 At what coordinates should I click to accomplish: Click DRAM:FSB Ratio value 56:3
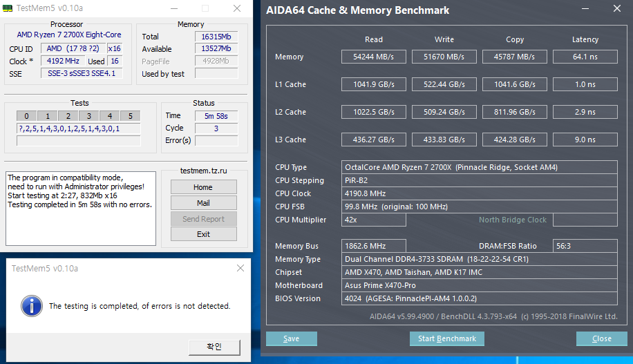(x=585, y=246)
